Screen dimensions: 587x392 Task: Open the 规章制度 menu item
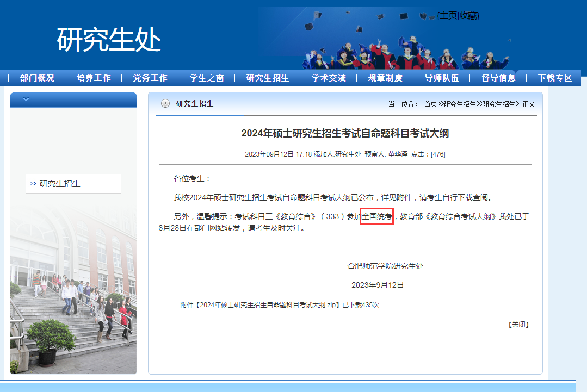385,78
